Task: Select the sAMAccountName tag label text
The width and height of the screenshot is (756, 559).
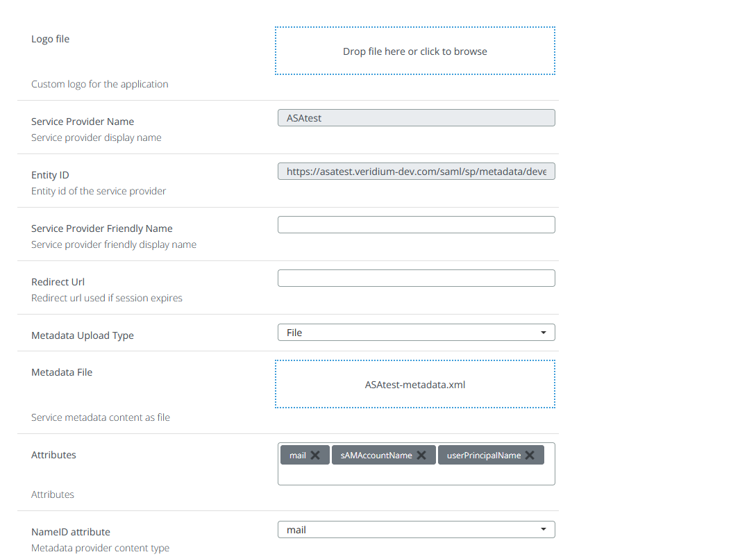Action: pyautogui.click(x=376, y=456)
